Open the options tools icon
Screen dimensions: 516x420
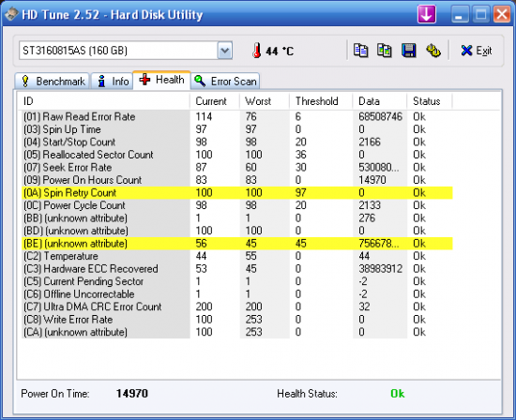click(x=433, y=51)
